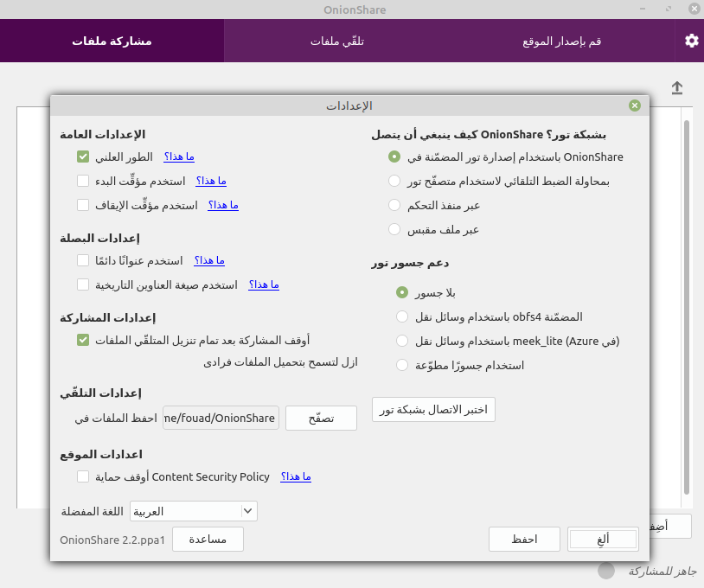The width and height of the screenshot is (704, 588).
Task: Click the جاهز للمشاركة status text
Action: point(662,571)
